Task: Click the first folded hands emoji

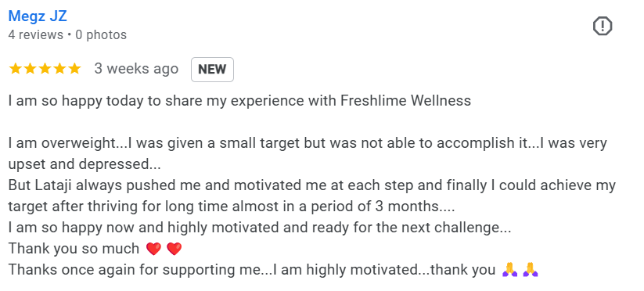Action: pyautogui.click(x=509, y=270)
